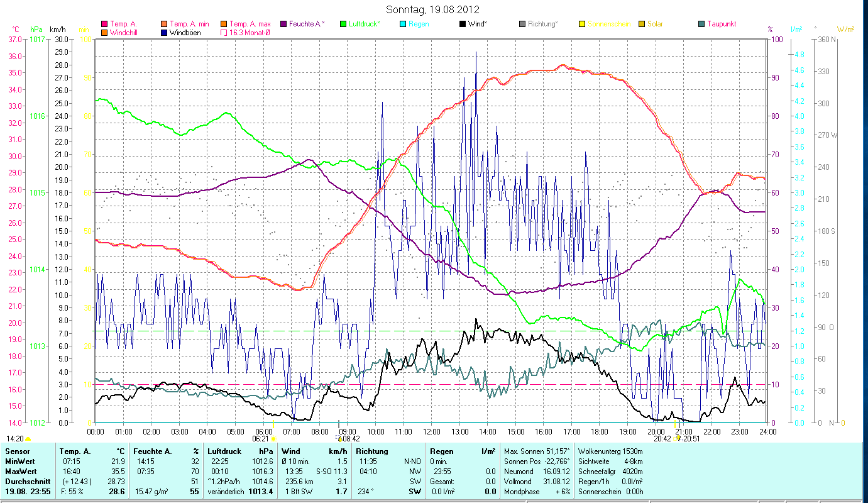Click the purple Feuchte A. legend icon
This screenshot has width=868, height=503.
point(283,24)
